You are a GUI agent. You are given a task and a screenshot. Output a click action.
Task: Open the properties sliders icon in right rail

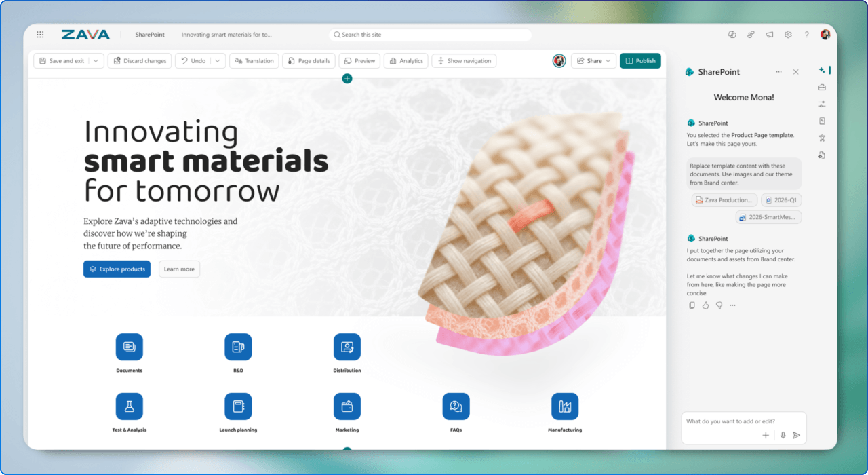(x=823, y=104)
